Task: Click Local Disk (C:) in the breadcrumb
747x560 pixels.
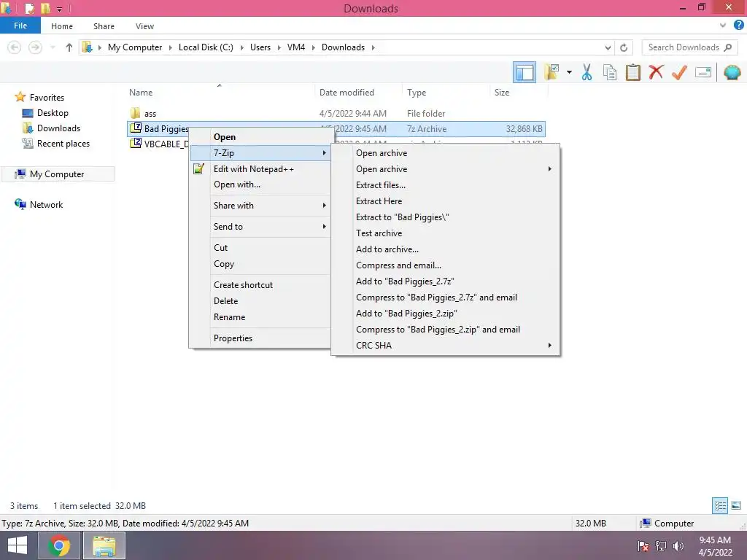Action: tap(206, 47)
